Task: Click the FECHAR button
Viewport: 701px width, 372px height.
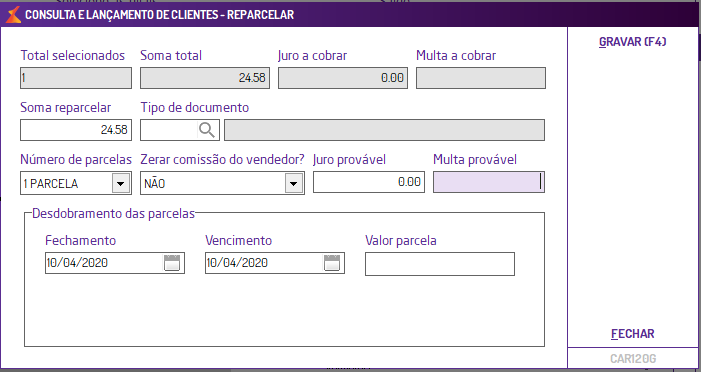Action: click(633, 334)
